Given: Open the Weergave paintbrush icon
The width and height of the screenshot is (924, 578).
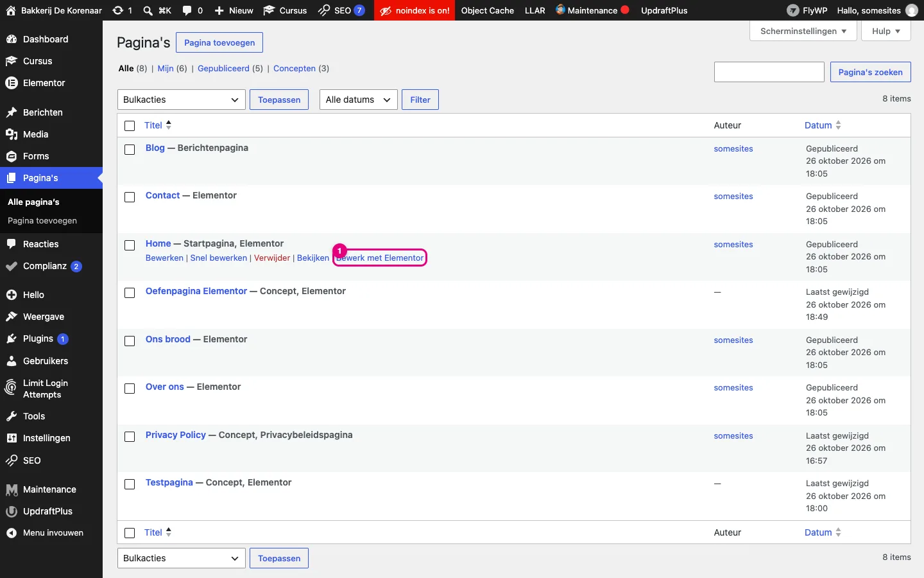Looking at the screenshot, I should tap(11, 317).
